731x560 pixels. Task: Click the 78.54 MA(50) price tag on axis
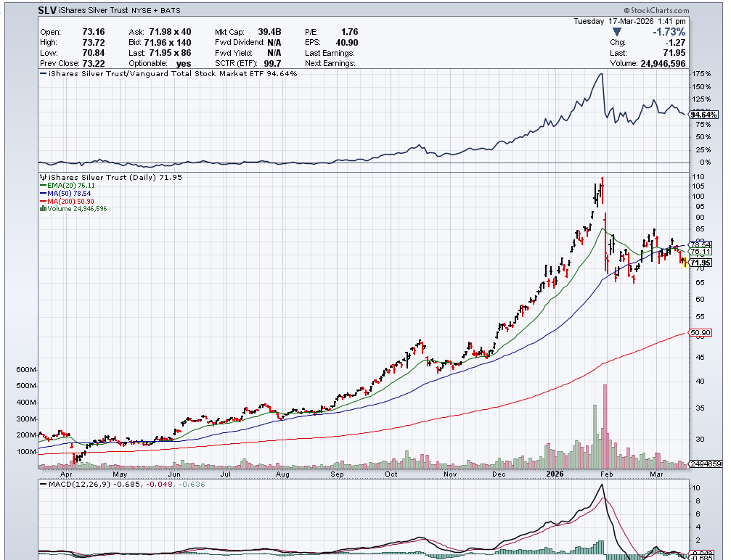click(x=700, y=244)
